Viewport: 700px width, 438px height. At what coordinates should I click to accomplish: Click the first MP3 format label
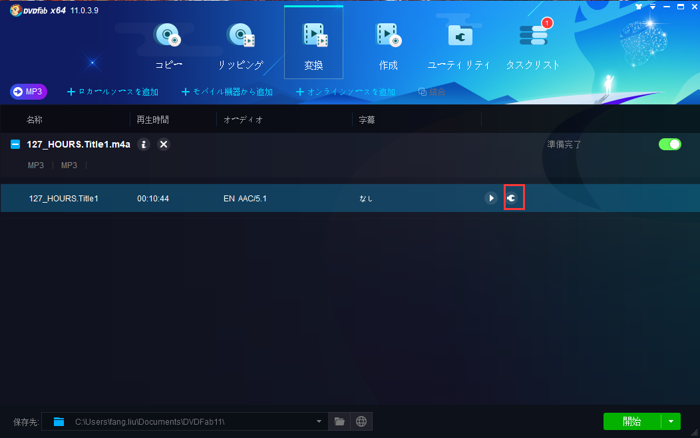[36, 165]
